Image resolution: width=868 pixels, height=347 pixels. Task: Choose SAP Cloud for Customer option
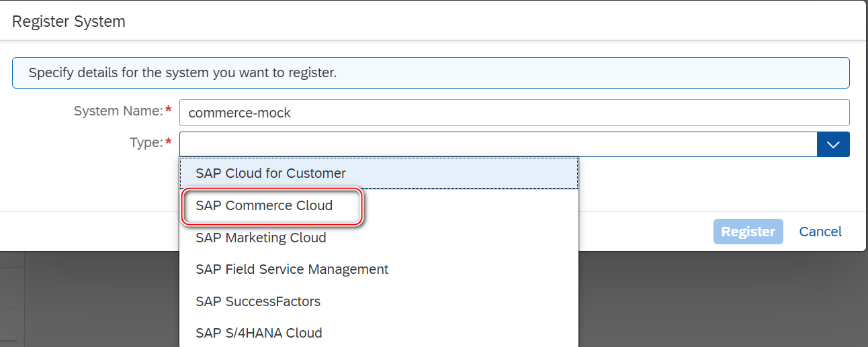pos(270,173)
